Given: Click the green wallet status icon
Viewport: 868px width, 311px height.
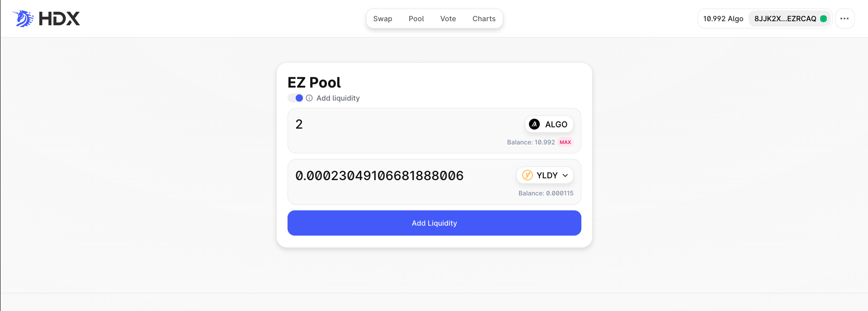Looking at the screenshot, I should tap(823, 19).
